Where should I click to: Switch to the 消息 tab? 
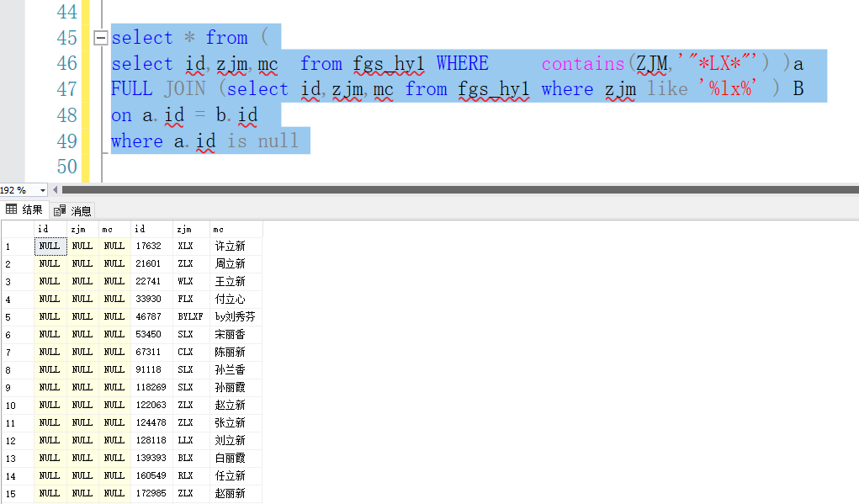(72, 210)
